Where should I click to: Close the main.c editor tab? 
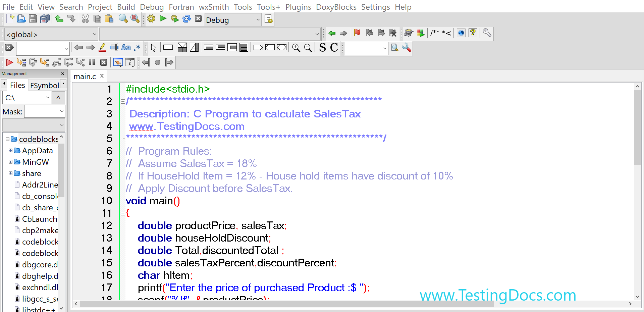(102, 76)
